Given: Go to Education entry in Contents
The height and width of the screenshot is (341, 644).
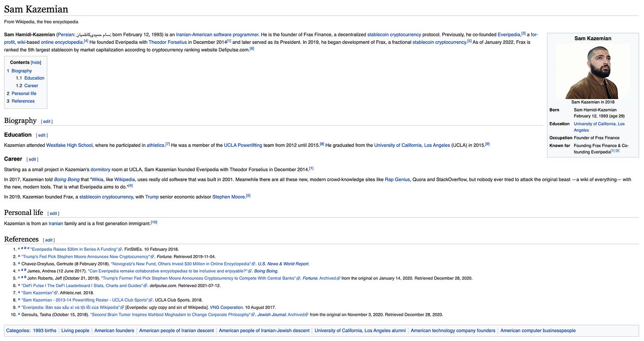Looking at the screenshot, I should (34, 78).
